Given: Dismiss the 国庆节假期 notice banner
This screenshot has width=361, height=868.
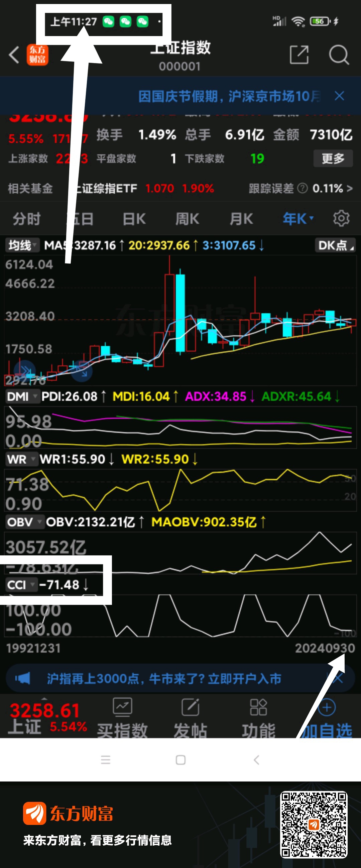Looking at the screenshot, I should (339, 96).
